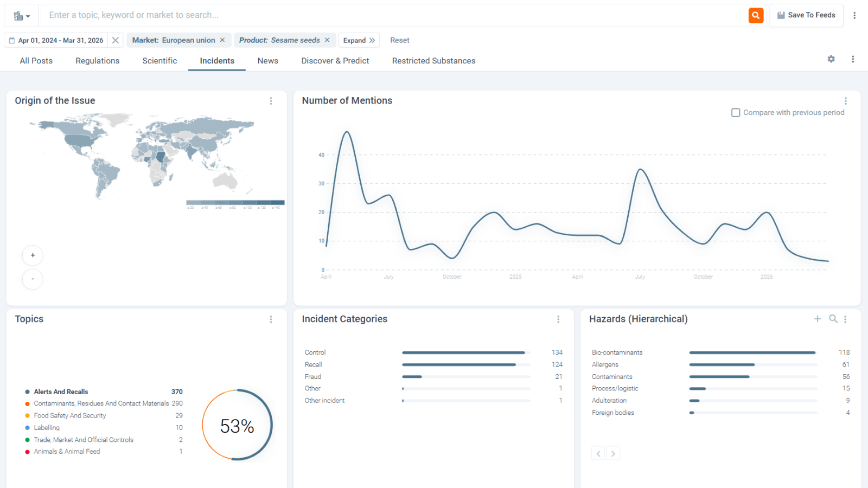Remove the European union market filter

pyautogui.click(x=222, y=40)
